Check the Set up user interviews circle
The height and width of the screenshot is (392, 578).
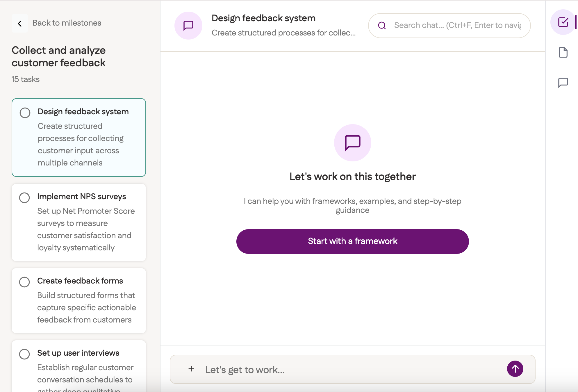point(25,354)
